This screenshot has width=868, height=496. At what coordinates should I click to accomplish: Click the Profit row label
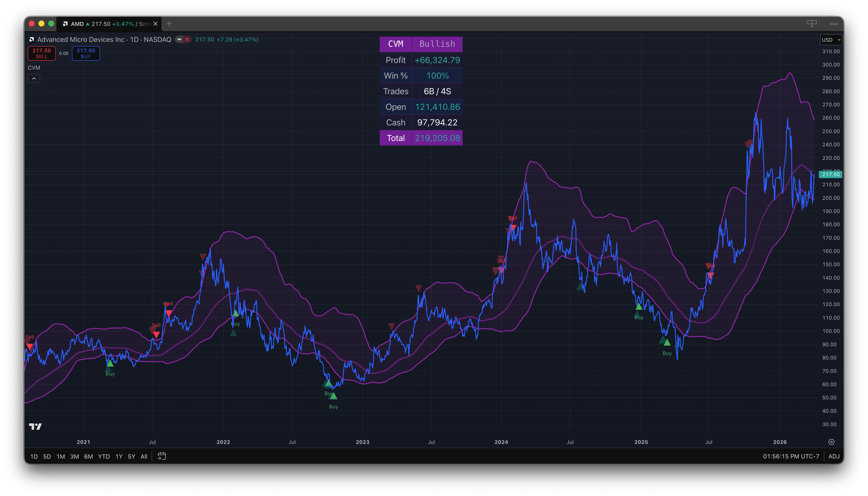[396, 60]
